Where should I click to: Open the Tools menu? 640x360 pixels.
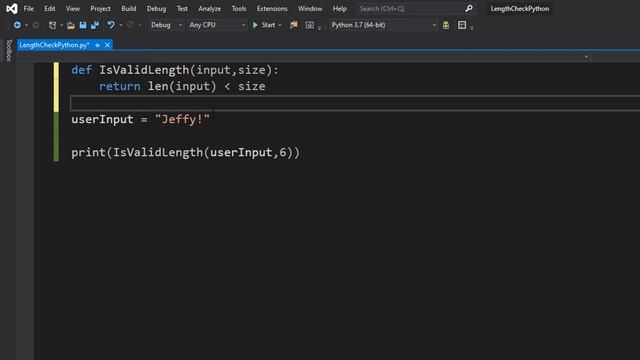[x=239, y=9]
